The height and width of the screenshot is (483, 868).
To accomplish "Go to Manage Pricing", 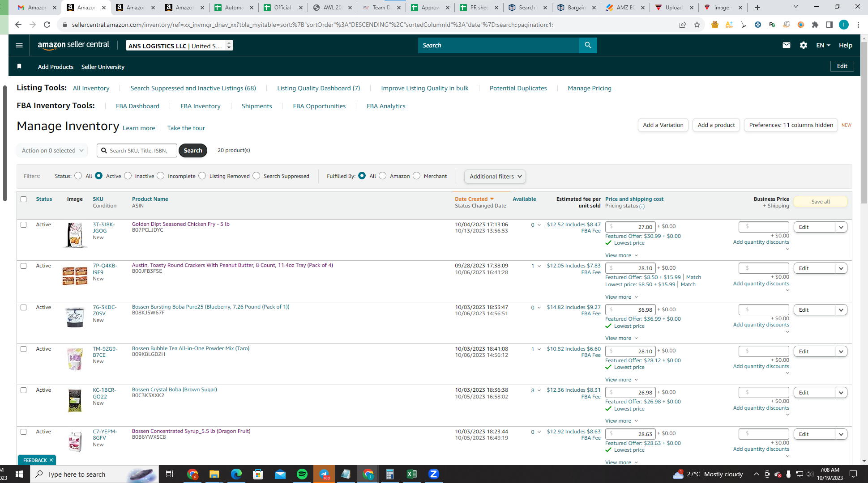I will 590,88.
